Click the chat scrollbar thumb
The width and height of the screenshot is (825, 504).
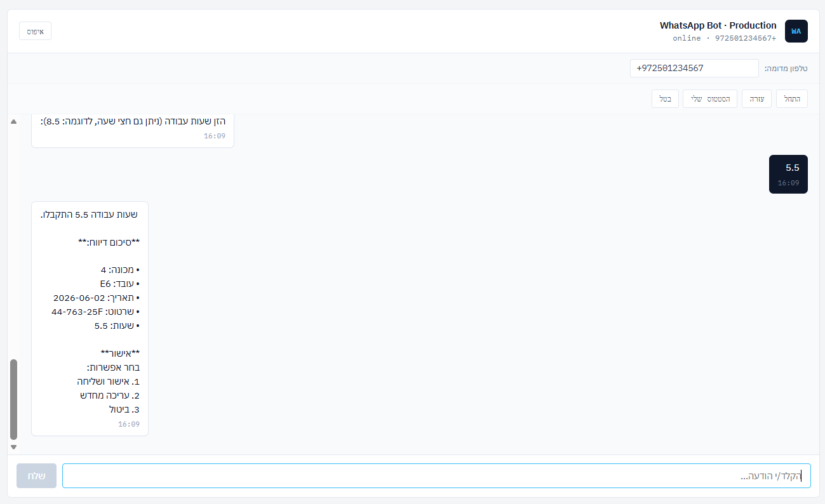(14, 400)
